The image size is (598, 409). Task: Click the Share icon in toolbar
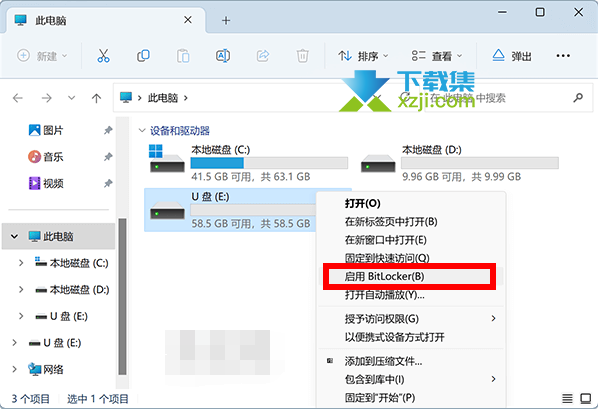tap(263, 56)
